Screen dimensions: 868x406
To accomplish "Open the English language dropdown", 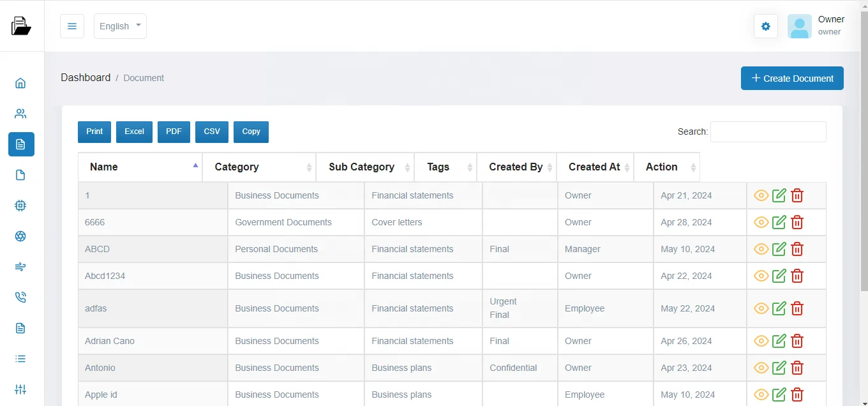I will [x=119, y=26].
